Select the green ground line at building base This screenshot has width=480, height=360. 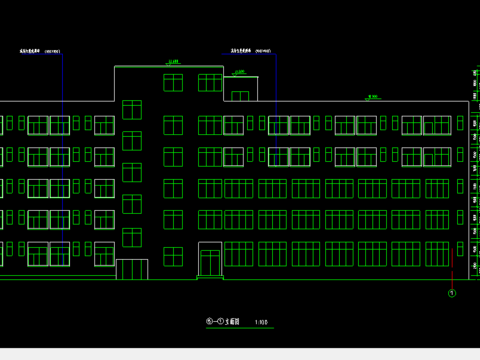coord(237,279)
